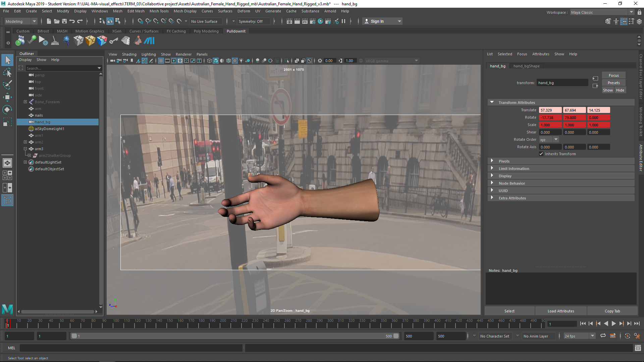This screenshot has width=644, height=362.
Task: Click the Save Scene icon
Action: (64, 21)
